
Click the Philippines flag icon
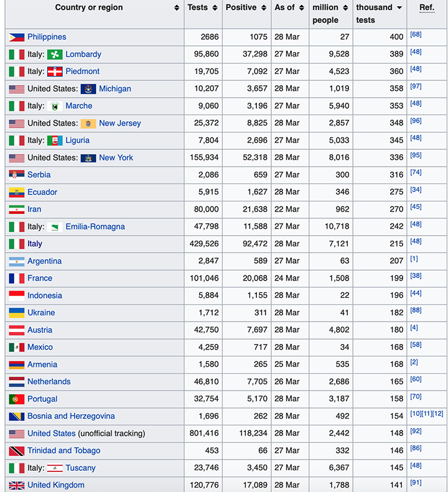coord(17,37)
